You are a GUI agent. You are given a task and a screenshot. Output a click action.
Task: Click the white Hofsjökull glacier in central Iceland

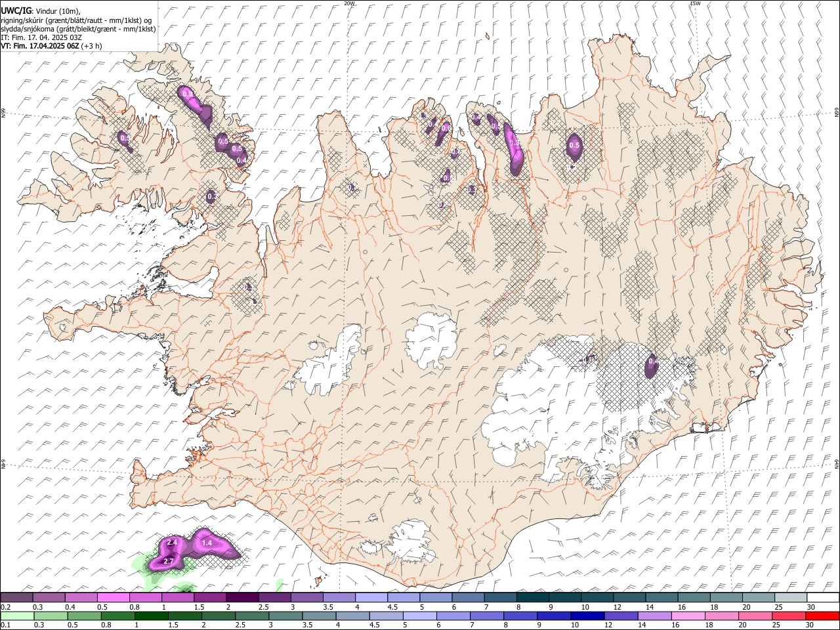(431, 341)
